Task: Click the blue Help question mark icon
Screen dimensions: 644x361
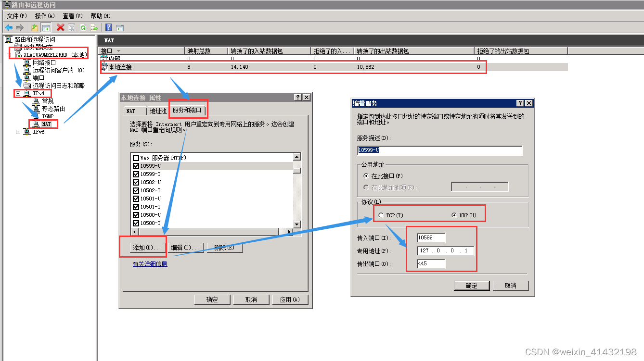Action: (x=109, y=28)
